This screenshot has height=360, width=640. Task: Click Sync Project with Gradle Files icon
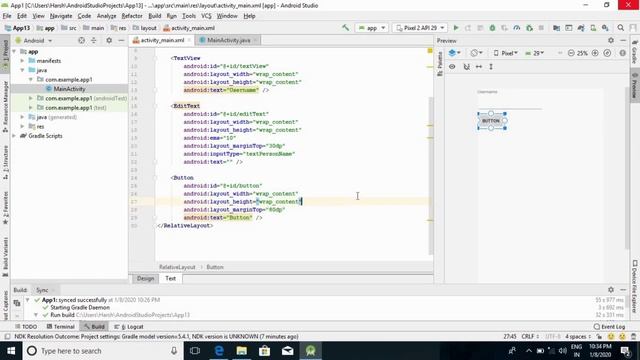point(581,28)
